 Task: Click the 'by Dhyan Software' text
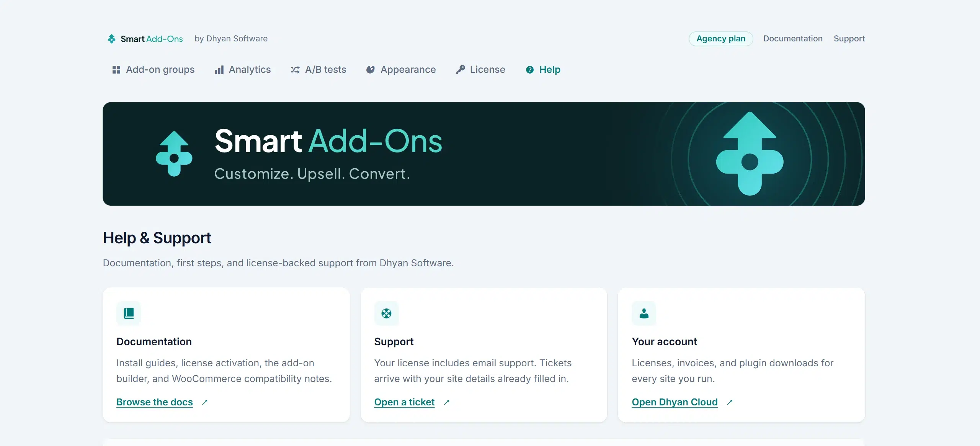[x=231, y=39]
